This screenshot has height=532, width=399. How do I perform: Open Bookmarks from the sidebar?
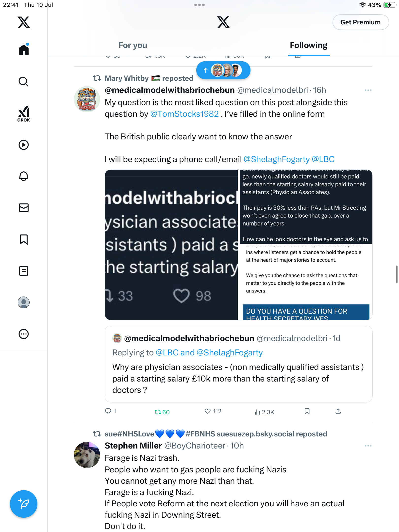tap(24, 239)
